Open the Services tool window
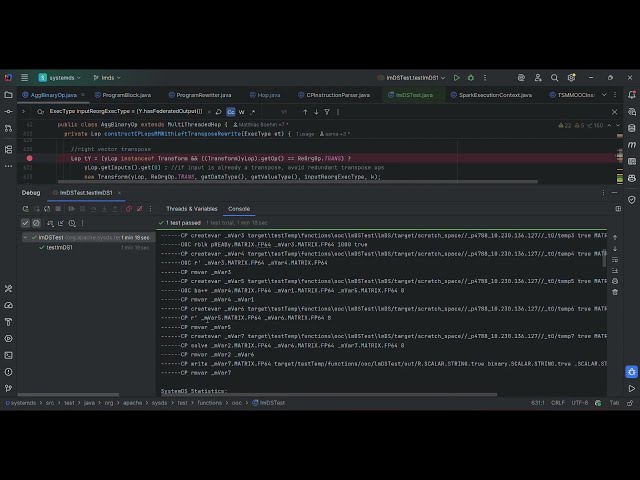 point(8,338)
